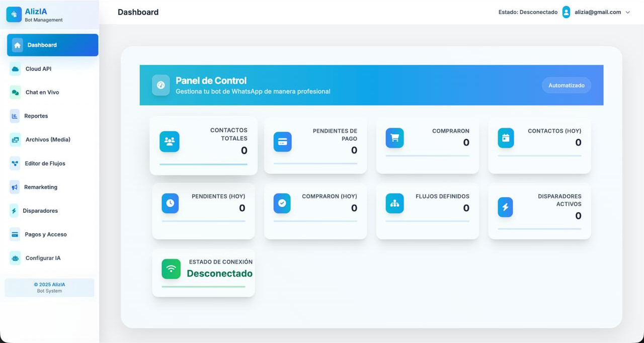The image size is (644, 343).
Task: Click the Desconectado connection status text
Action: [219, 274]
